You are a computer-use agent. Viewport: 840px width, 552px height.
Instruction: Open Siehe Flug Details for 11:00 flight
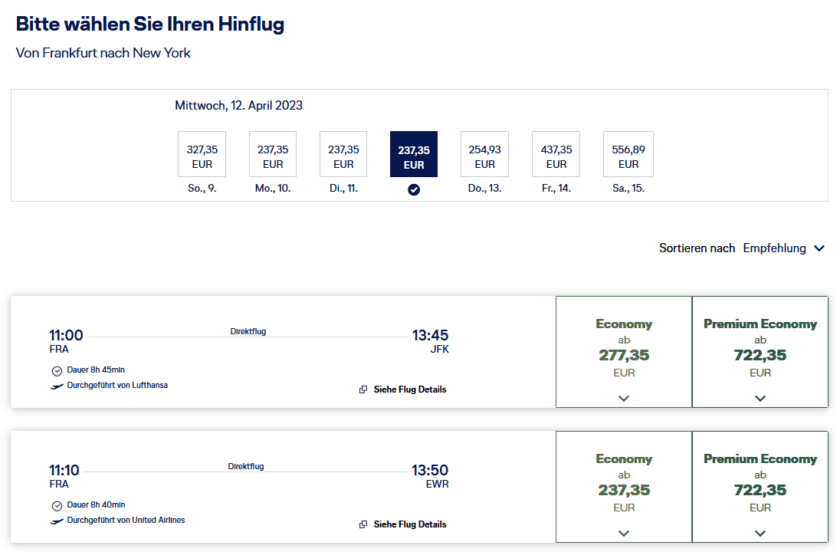409,390
